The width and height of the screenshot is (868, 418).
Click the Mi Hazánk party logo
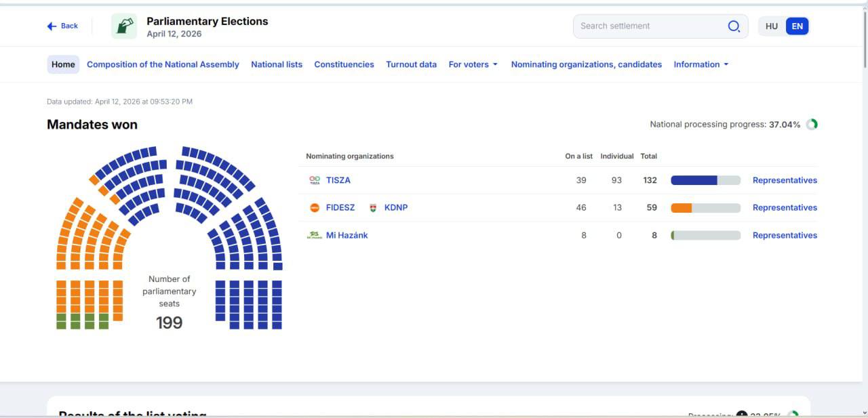tap(314, 236)
